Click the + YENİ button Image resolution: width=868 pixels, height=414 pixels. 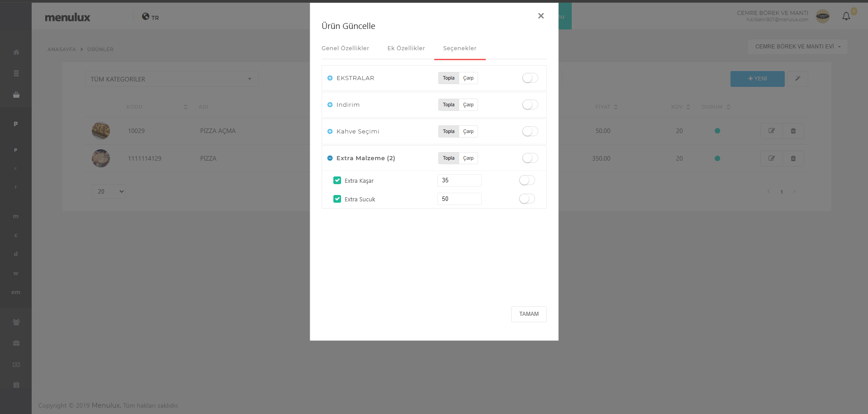pyautogui.click(x=758, y=79)
